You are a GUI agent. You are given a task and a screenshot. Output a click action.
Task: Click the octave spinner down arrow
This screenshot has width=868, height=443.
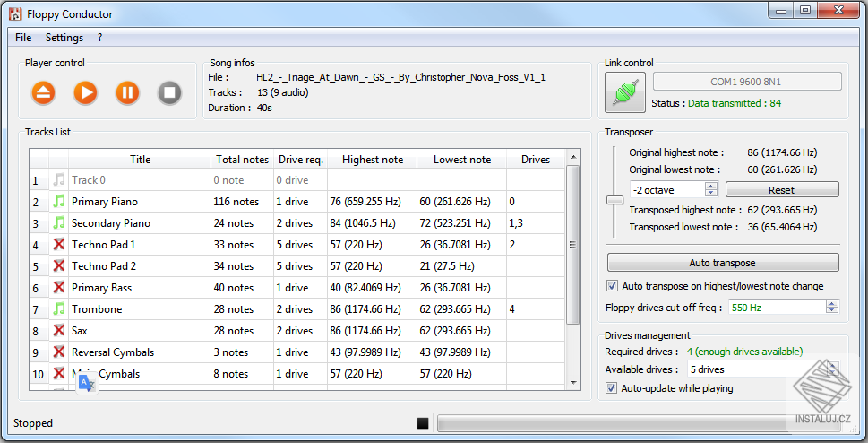coord(711,193)
